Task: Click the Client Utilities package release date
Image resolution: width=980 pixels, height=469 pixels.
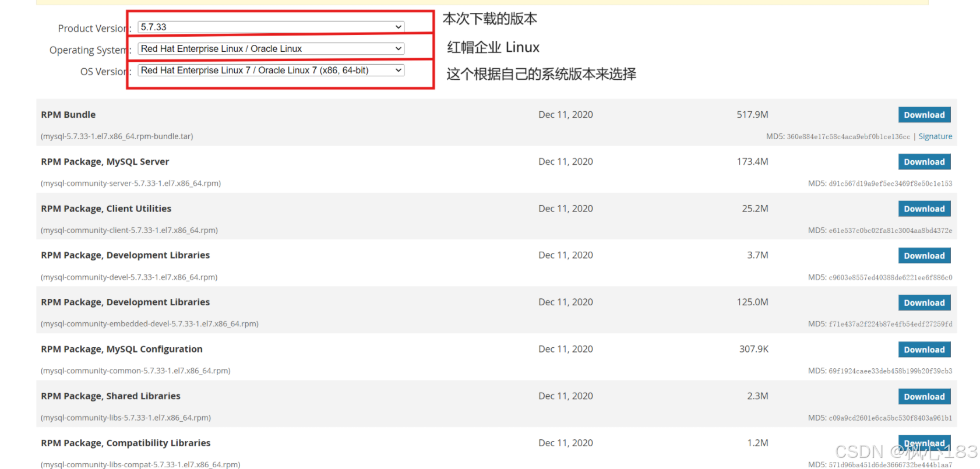Action: (x=566, y=209)
